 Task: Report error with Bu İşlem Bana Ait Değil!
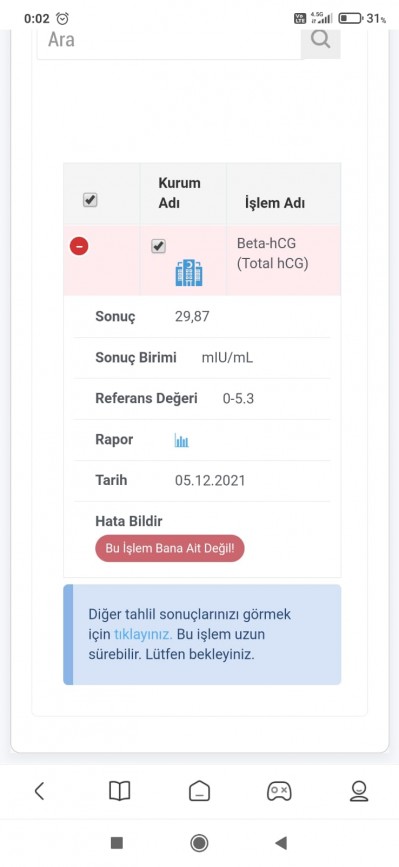(170, 549)
